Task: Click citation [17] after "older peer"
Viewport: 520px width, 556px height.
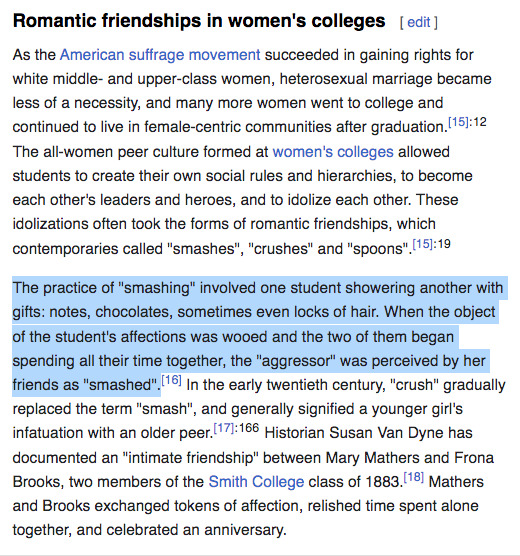Action: tap(224, 428)
